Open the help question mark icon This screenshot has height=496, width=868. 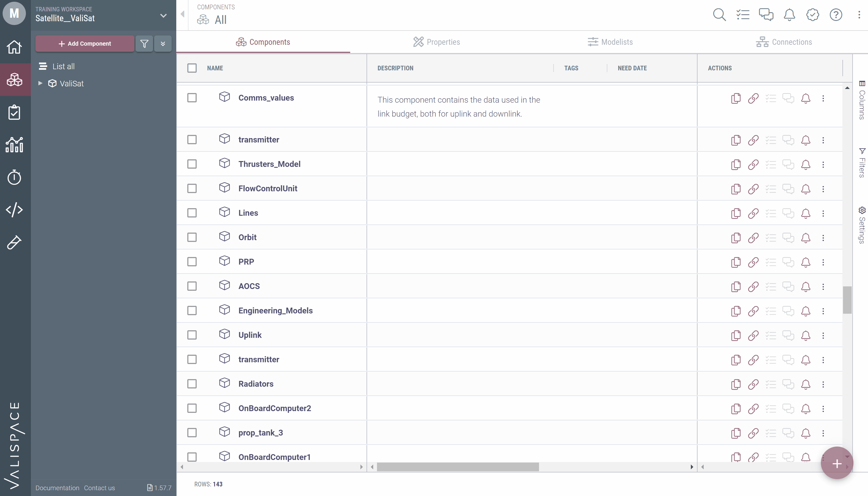coord(836,15)
